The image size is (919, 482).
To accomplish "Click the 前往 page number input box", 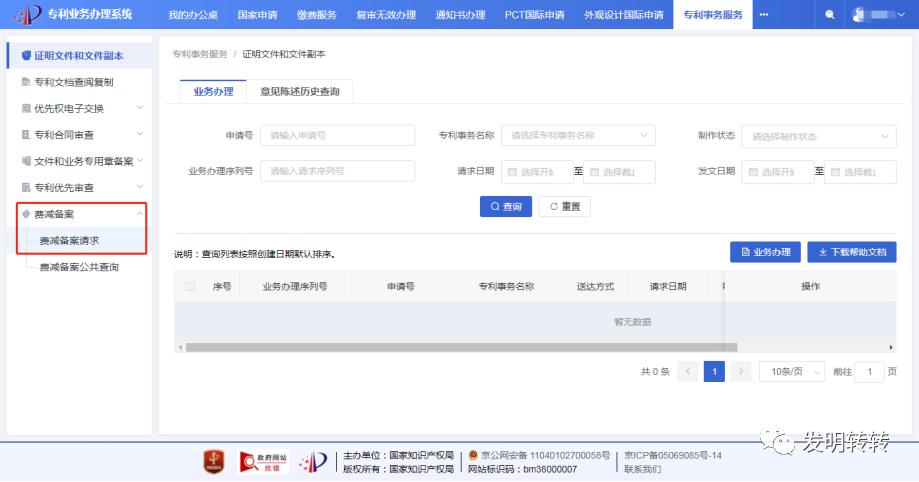I will click(869, 371).
